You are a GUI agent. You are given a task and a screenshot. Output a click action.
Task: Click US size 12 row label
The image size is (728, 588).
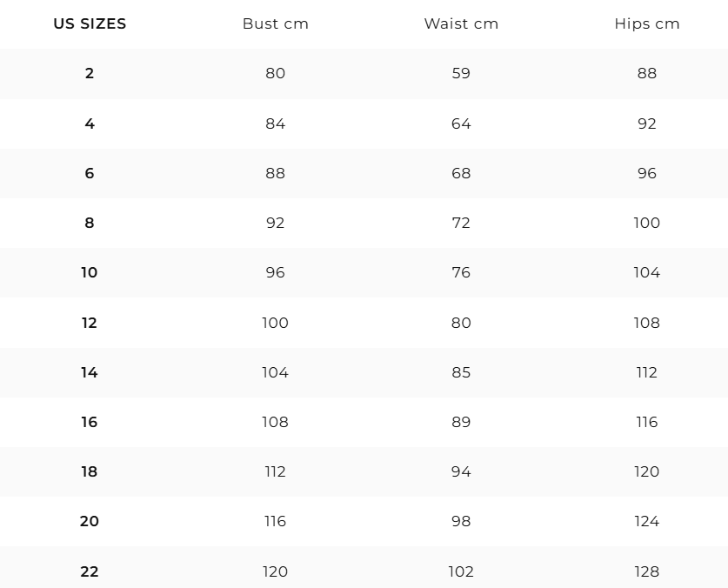point(90,323)
